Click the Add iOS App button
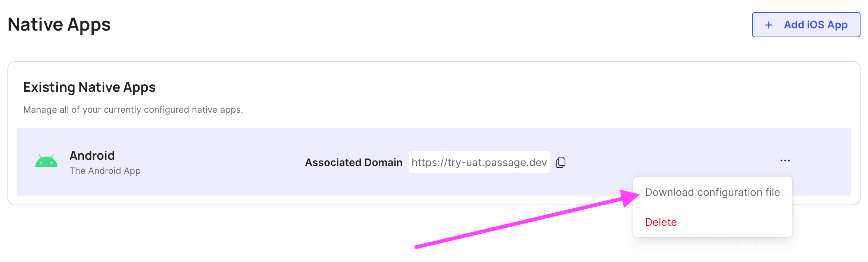Viewport: 868px width, 262px height. click(x=806, y=25)
